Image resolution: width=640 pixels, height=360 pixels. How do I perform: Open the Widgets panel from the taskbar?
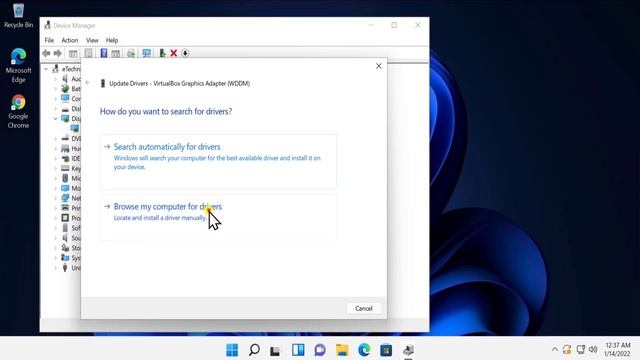298,350
